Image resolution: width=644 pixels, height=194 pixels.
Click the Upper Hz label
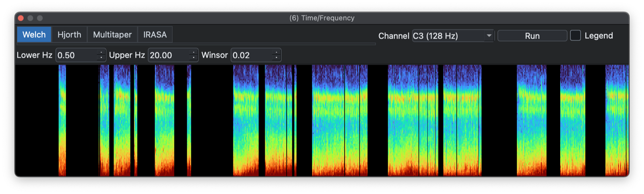pyautogui.click(x=127, y=55)
